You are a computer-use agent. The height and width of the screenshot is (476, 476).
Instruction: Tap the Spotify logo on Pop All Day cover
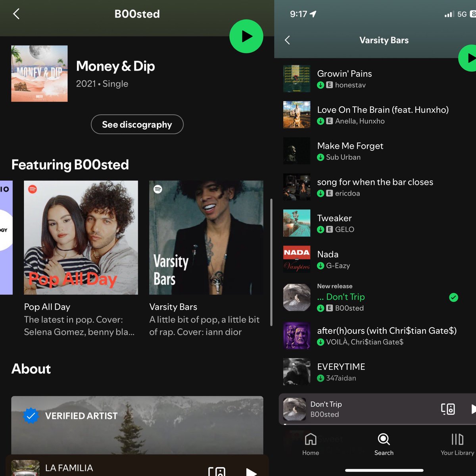(x=33, y=189)
